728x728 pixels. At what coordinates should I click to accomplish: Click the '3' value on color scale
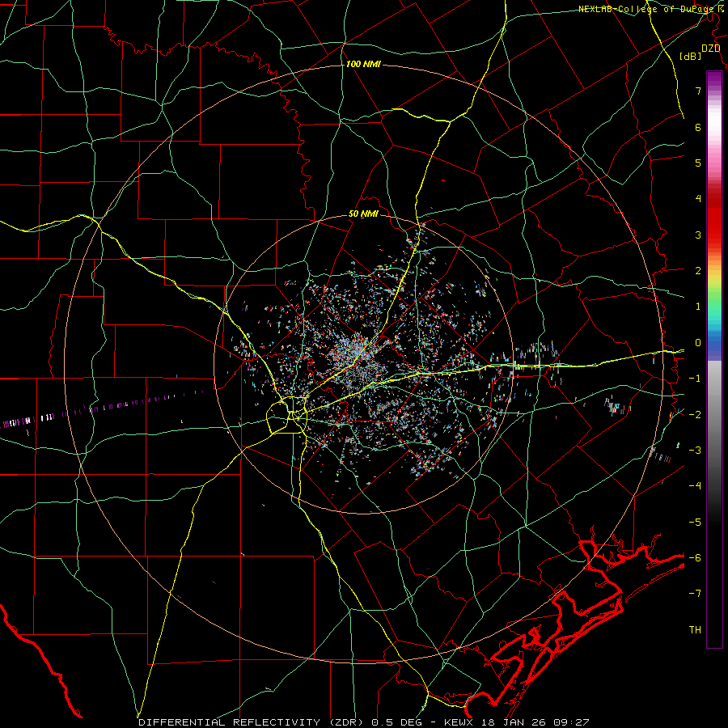(698, 235)
